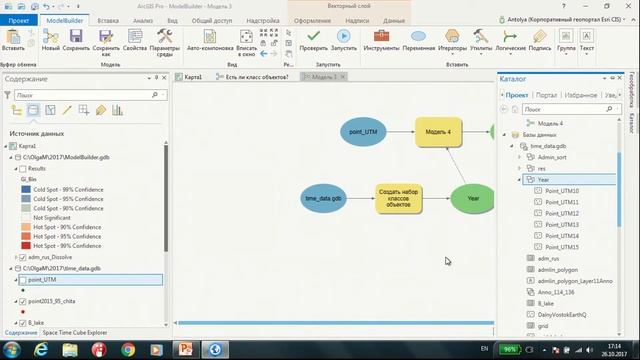The height and width of the screenshot is (360, 640).
Task: Validate model with Проверить
Action: (313, 40)
